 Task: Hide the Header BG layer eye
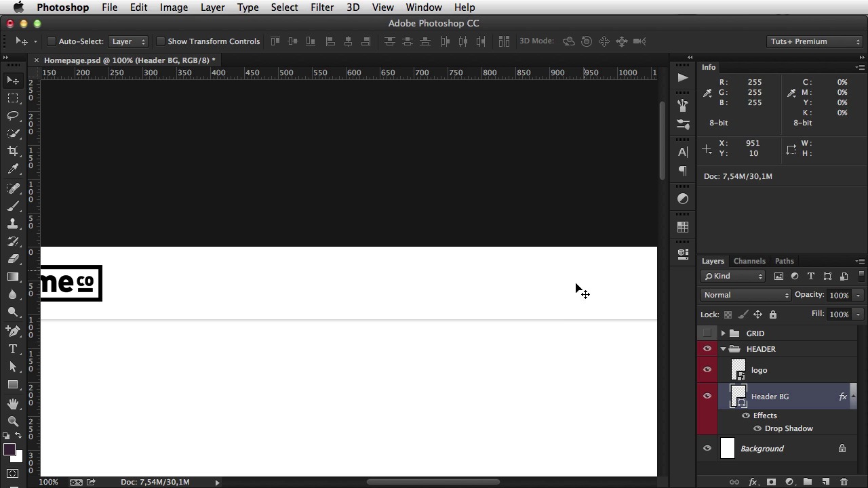pos(707,396)
